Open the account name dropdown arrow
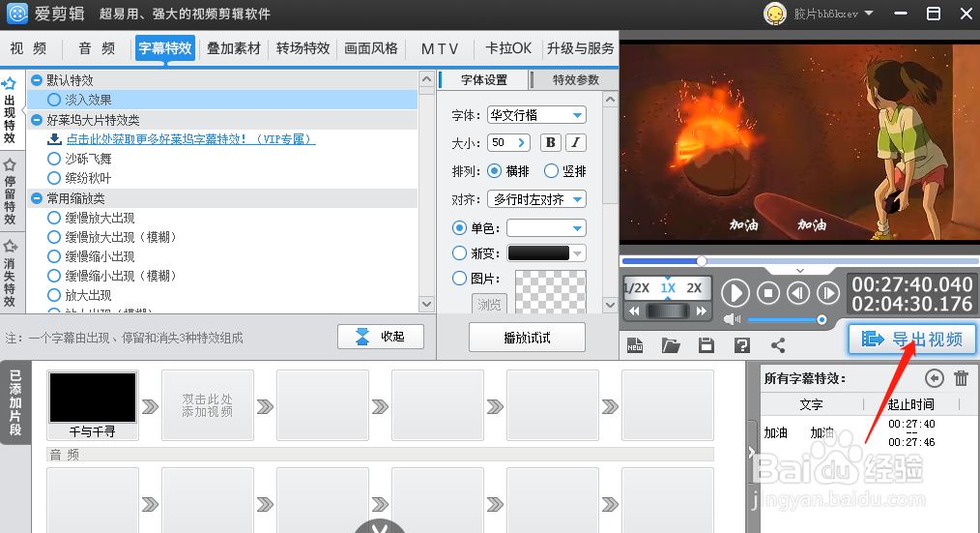 pyautogui.click(x=869, y=14)
